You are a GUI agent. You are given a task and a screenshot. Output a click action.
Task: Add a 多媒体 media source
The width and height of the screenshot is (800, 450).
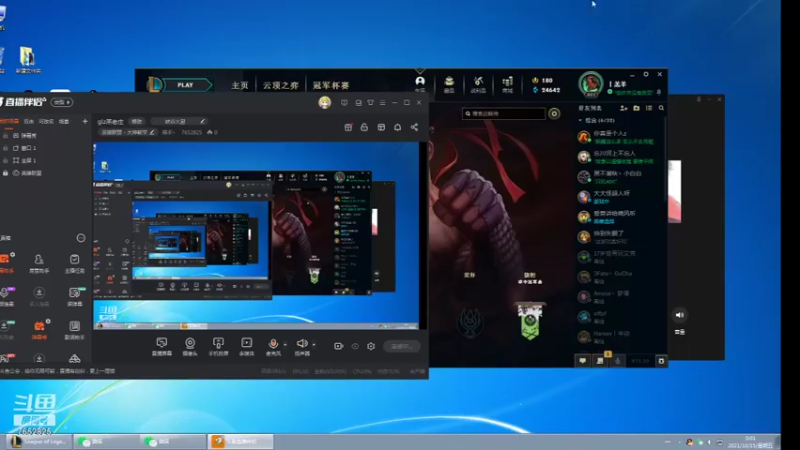point(246,346)
